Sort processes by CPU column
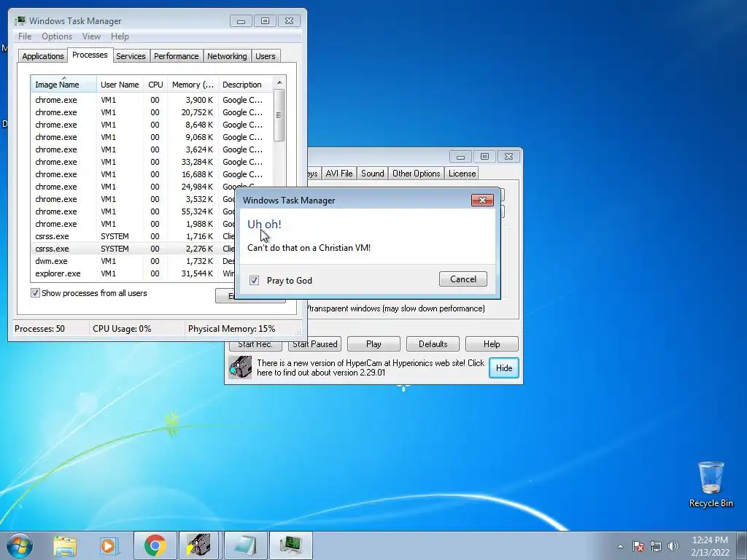 tap(156, 85)
